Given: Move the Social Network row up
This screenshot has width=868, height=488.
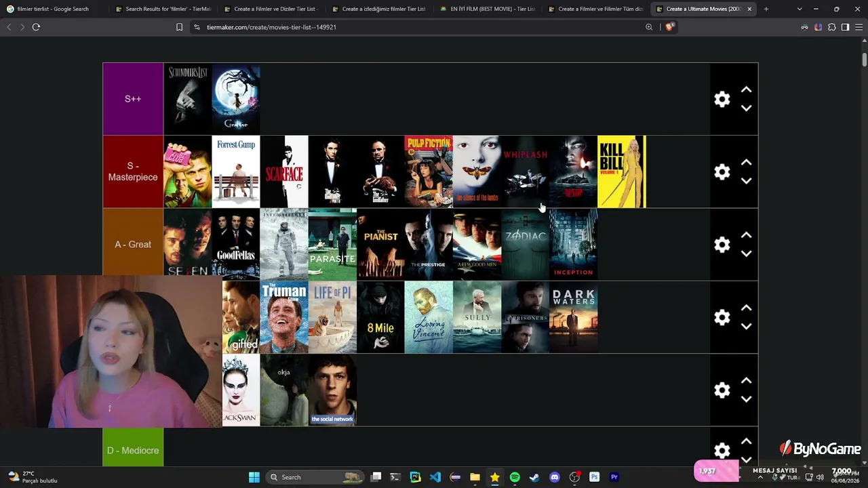Looking at the screenshot, I should tap(746, 381).
